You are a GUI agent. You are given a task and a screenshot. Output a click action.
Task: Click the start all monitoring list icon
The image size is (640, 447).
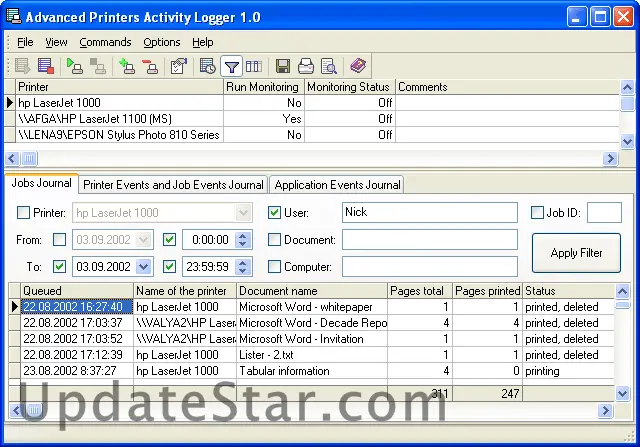pos(22,66)
